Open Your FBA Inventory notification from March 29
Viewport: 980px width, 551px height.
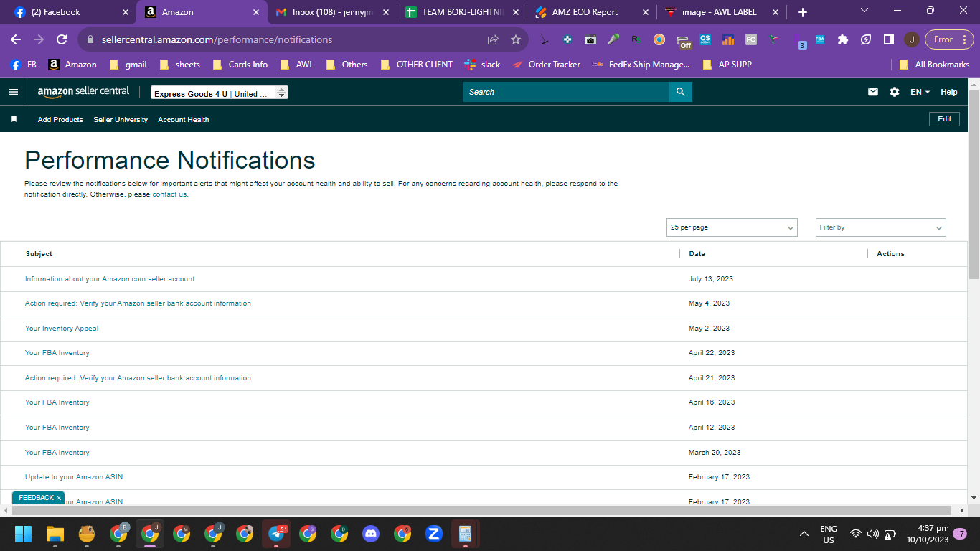point(57,453)
